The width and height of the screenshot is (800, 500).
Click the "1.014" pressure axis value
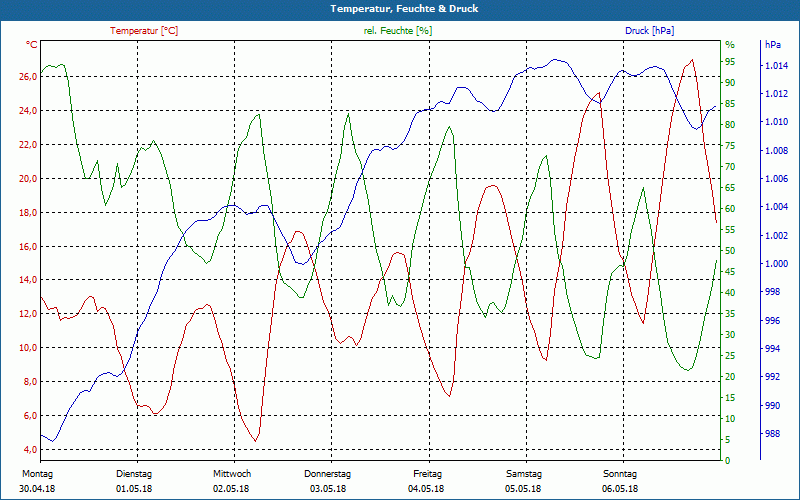coord(776,66)
